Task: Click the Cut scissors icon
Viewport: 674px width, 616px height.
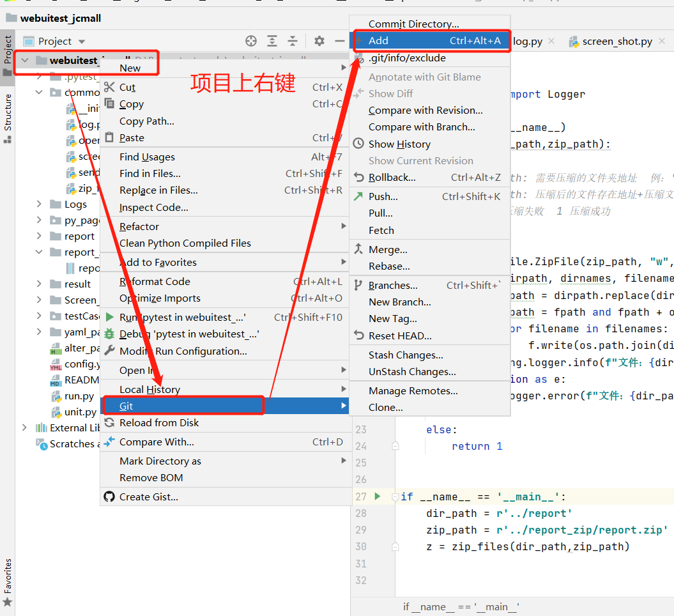Action: 110,88
